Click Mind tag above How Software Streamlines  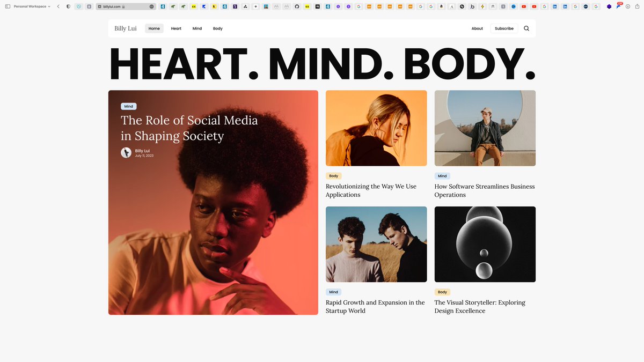click(x=442, y=176)
